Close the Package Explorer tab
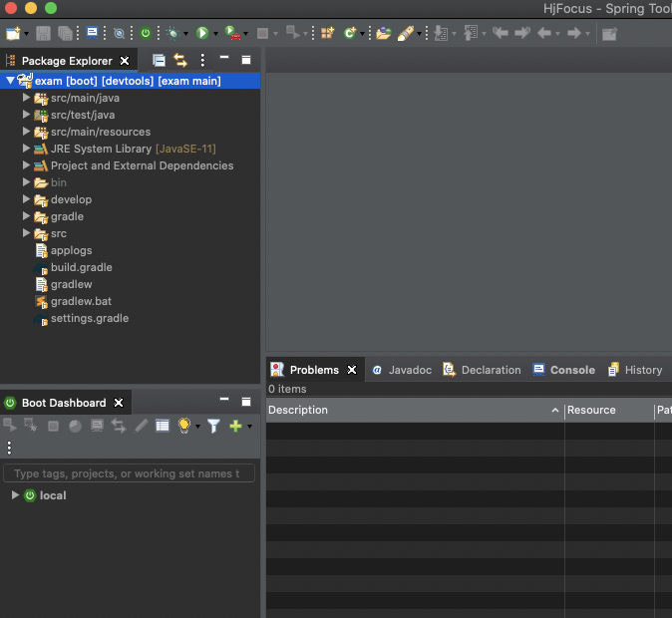The width and height of the screenshot is (672, 618). pos(125,61)
